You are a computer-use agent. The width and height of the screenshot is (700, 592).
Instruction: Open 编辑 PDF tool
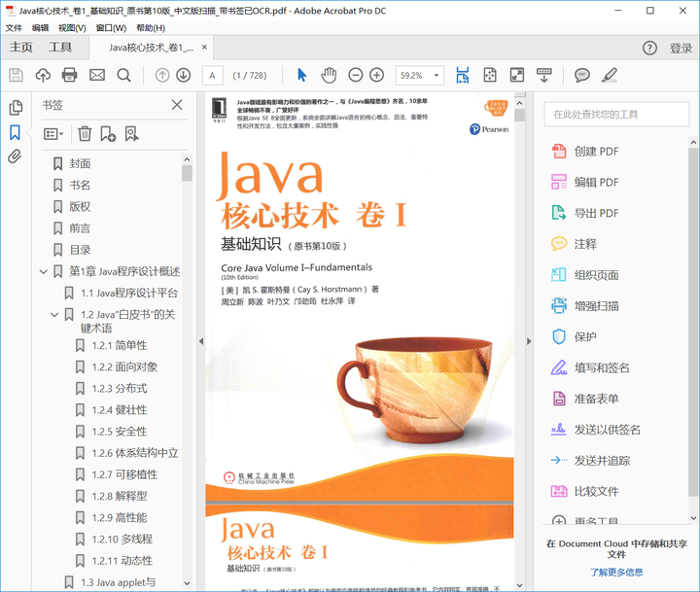(x=585, y=182)
